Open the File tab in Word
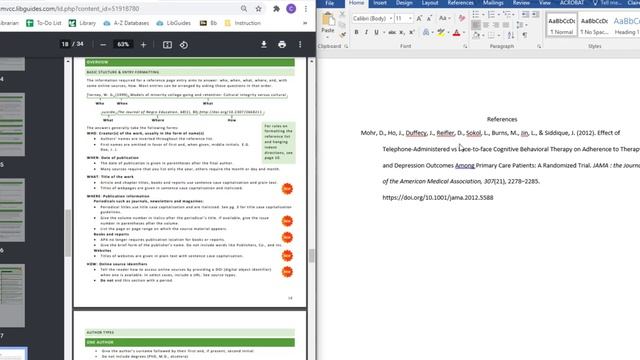640x360 pixels. click(330, 3)
